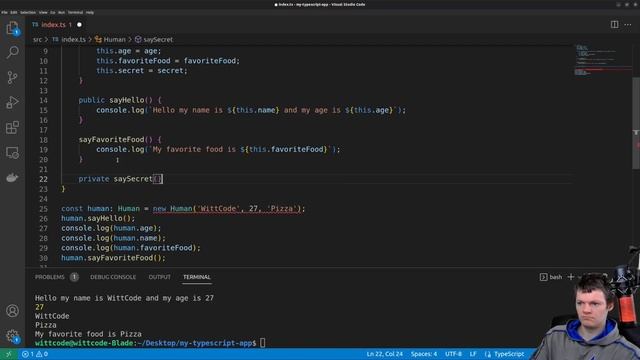Open the Source Control view
The height and width of the screenshot is (360, 640).
pos(12,77)
